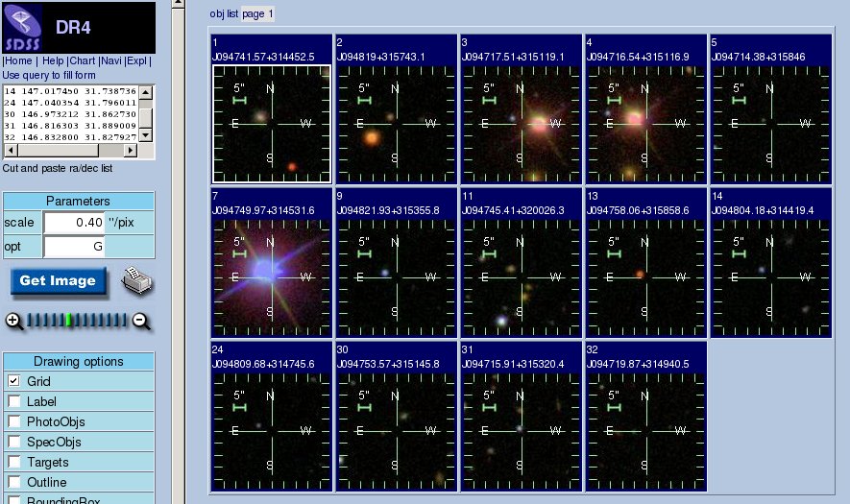Enable the SpecObjs checkbox
Viewport: 850px width, 504px height.
pyautogui.click(x=14, y=442)
